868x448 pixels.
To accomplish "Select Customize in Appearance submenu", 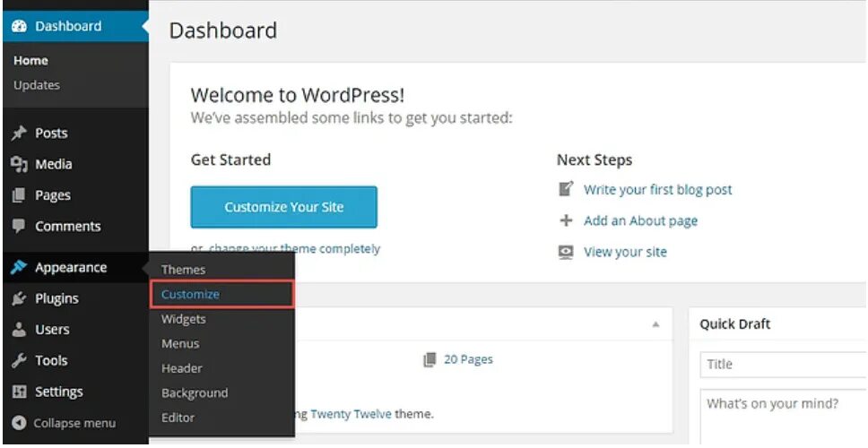I will (190, 294).
